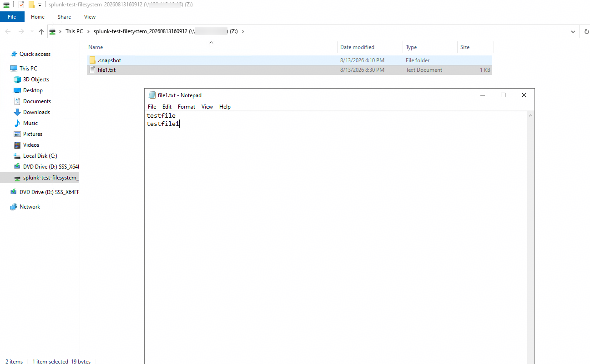Switch to the Share ribbon tab

tap(64, 17)
